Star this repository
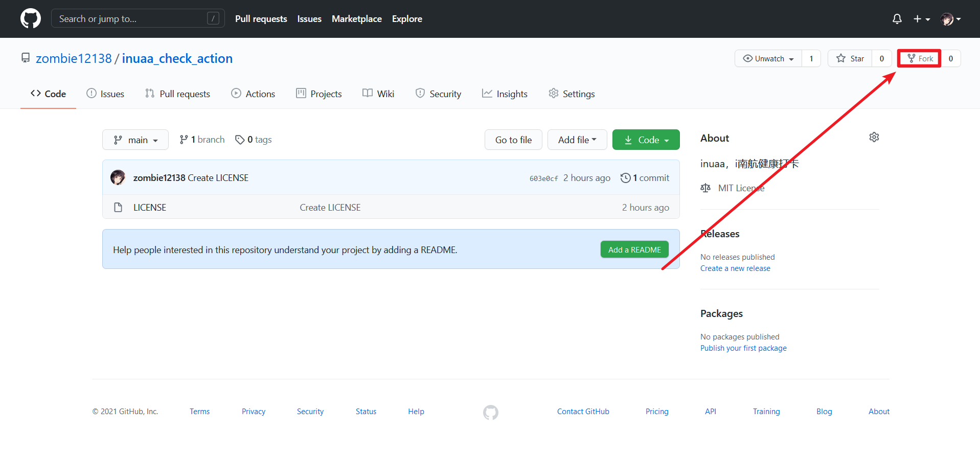The image size is (980, 453). pos(850,58)
